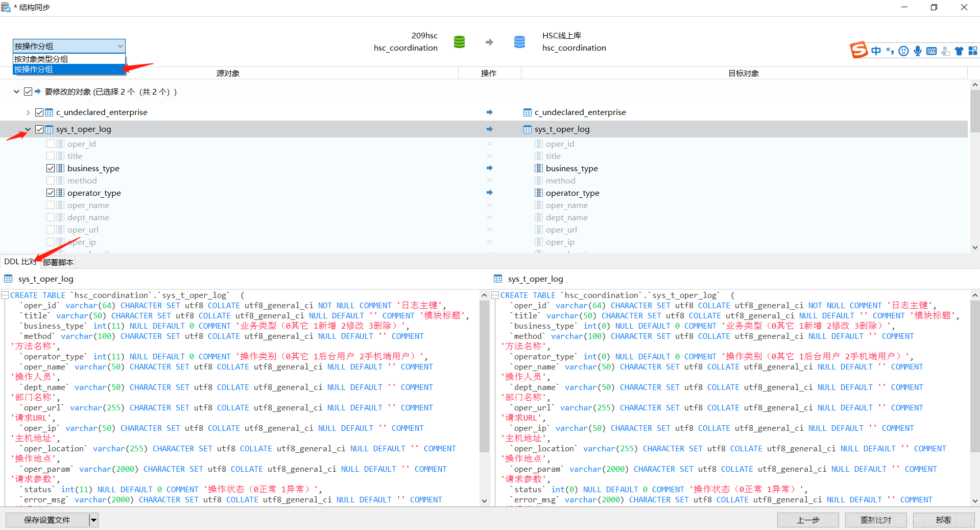Click the object list vertical scrollbar thumb
The height and width of the screenshot is (530, 980).
975,111
